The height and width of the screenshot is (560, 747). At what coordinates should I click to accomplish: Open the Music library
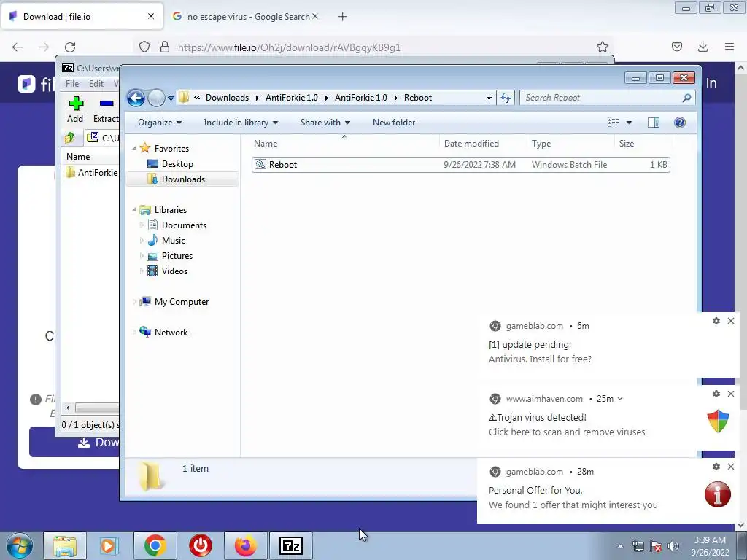tap(173, 241)
